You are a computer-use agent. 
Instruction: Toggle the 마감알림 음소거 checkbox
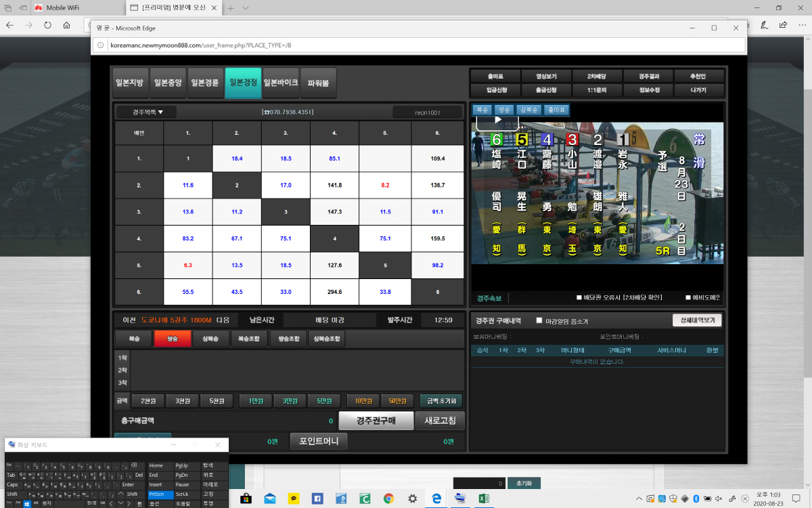click(x=539, y=320)
